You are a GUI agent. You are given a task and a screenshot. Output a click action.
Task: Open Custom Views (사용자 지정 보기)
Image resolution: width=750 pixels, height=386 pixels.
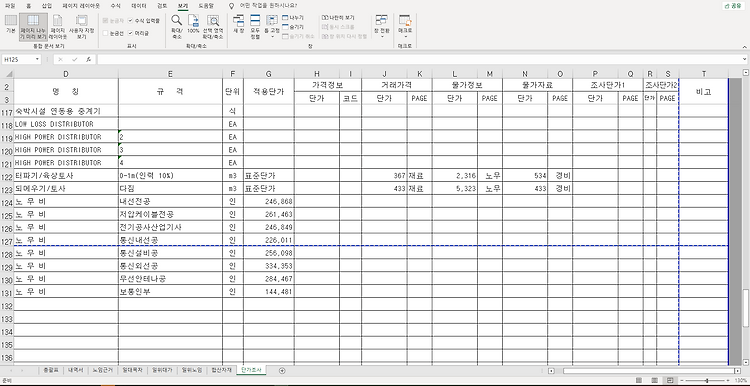[x=82, y=26]
